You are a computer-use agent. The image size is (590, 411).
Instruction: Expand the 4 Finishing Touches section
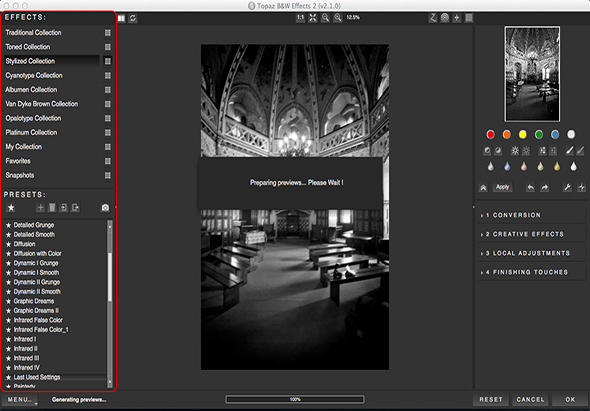tap(531, 272)
